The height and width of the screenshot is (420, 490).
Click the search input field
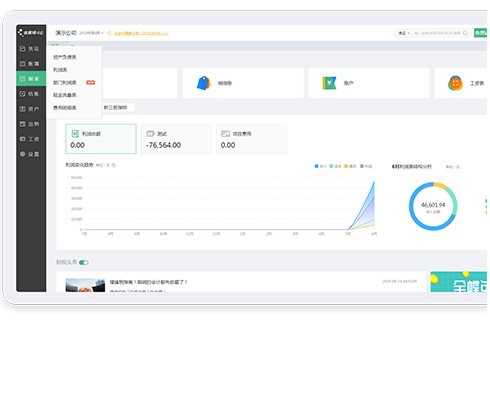(437, 33)
